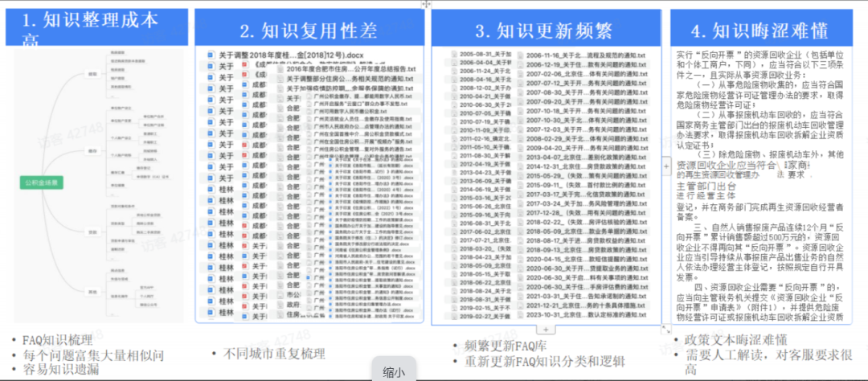Viewport: 868px width, 381px height.
Task: Click the green 公积金场景 mind map node
Action: [44, 182]
